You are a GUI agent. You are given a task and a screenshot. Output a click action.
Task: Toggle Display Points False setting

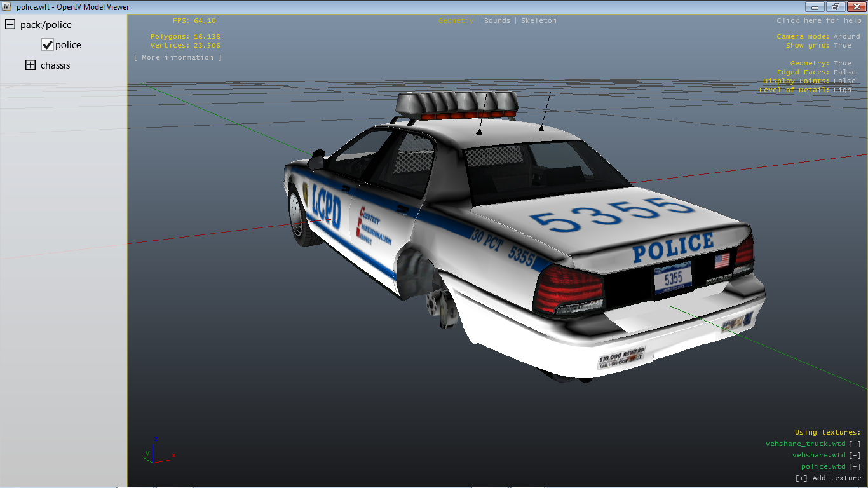tap(844, 81)
